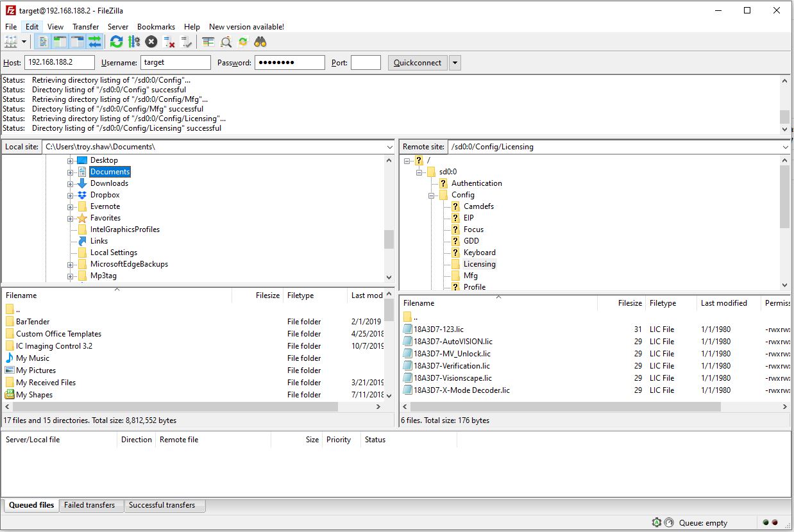Select the Links shortcut icon

(x=82, y=241)
